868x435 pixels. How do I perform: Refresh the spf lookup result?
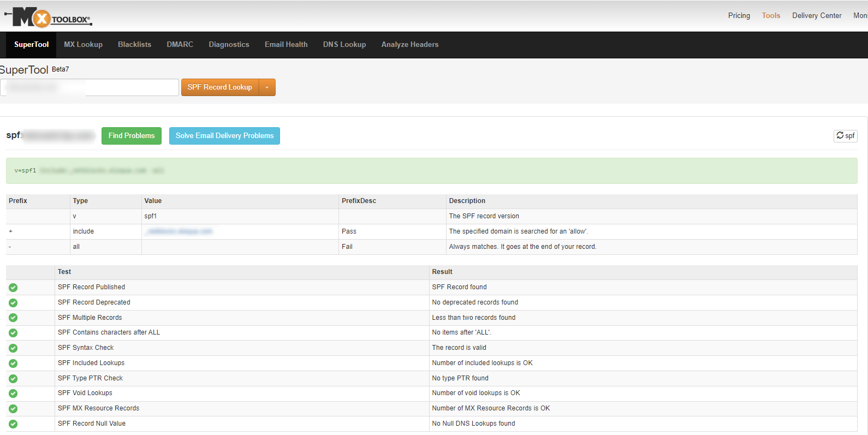pyautogui.click(x=845, y=136)
